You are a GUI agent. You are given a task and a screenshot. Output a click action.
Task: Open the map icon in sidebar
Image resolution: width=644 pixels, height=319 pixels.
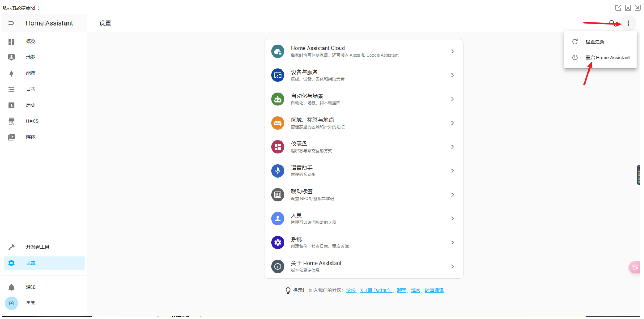pyautogui.click(x=12, y=58)
